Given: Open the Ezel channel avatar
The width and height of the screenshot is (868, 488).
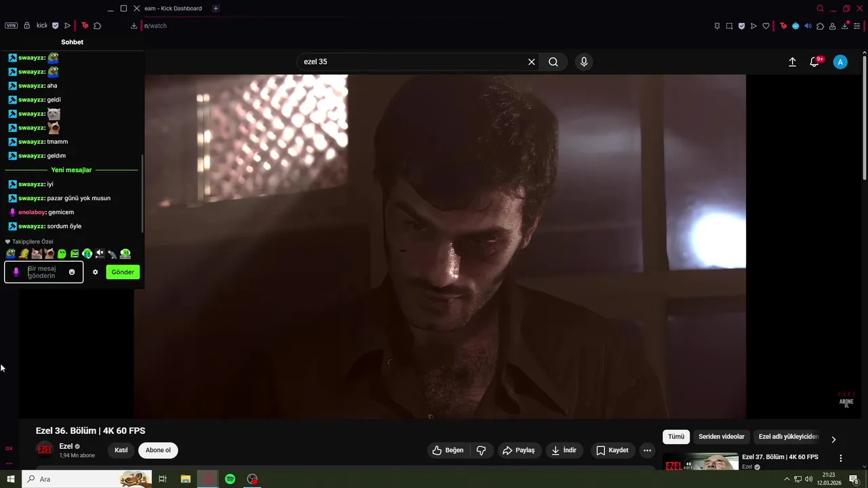Looking at the screenshot, I should (45, 449).
